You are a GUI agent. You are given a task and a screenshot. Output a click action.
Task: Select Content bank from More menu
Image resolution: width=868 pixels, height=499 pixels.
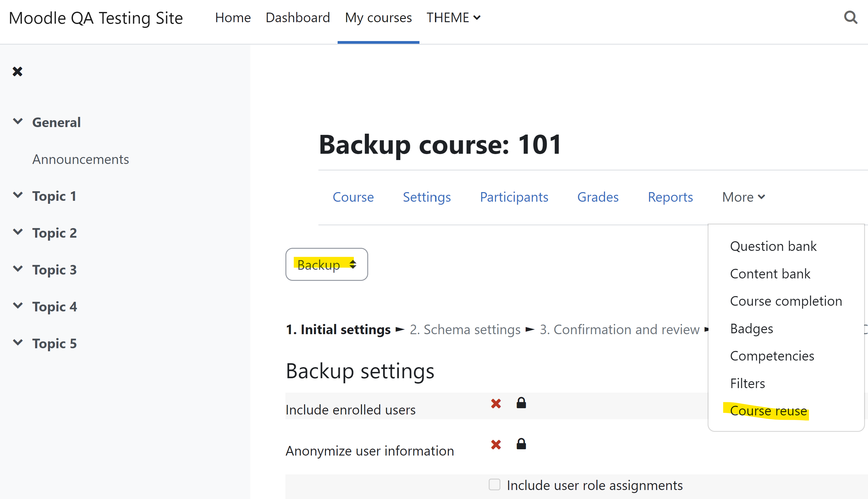pyautogui.click(x=770, y=274)
